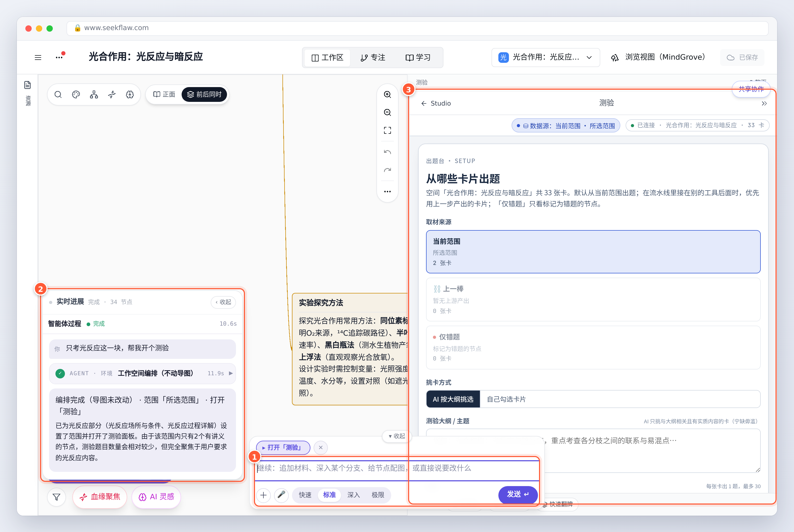Collapse the 实时进展 panel with 收起
794x532 pixels.
pos(223,302)
